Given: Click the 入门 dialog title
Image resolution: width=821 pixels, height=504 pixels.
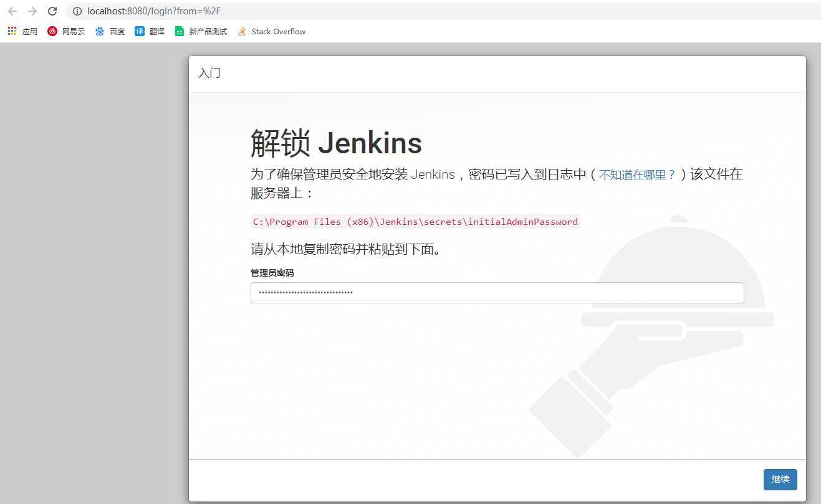Looking at the screenshot, I should coord(209,73).
